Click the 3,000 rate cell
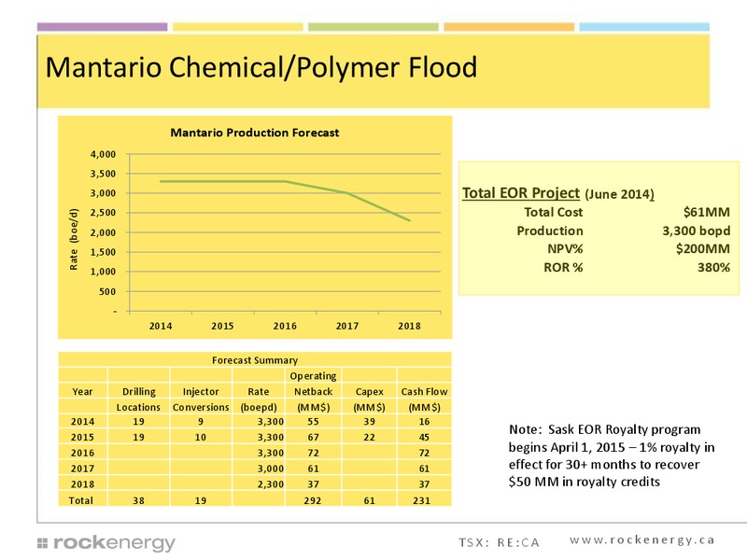747x560 pixels. pyautogui.click(x=270, y=469)
